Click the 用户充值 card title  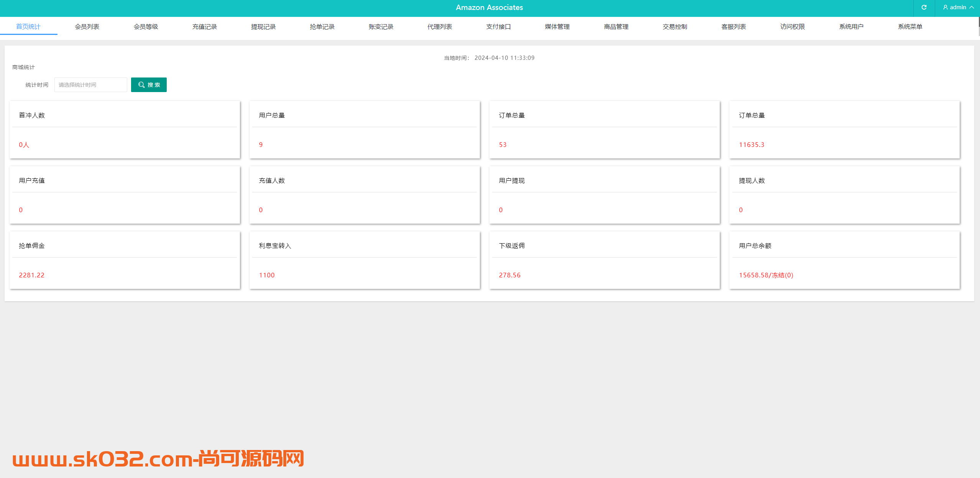tap(32, 180)
